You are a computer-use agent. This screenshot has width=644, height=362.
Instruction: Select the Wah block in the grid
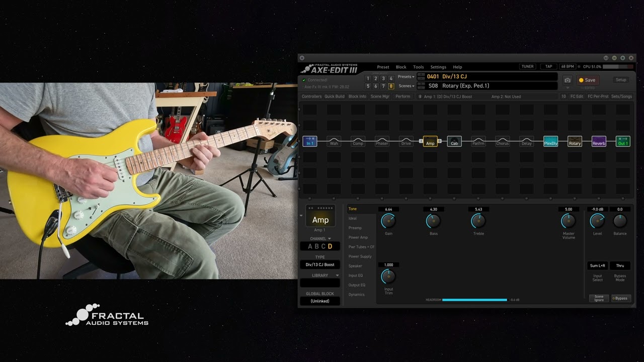(334, 141)
